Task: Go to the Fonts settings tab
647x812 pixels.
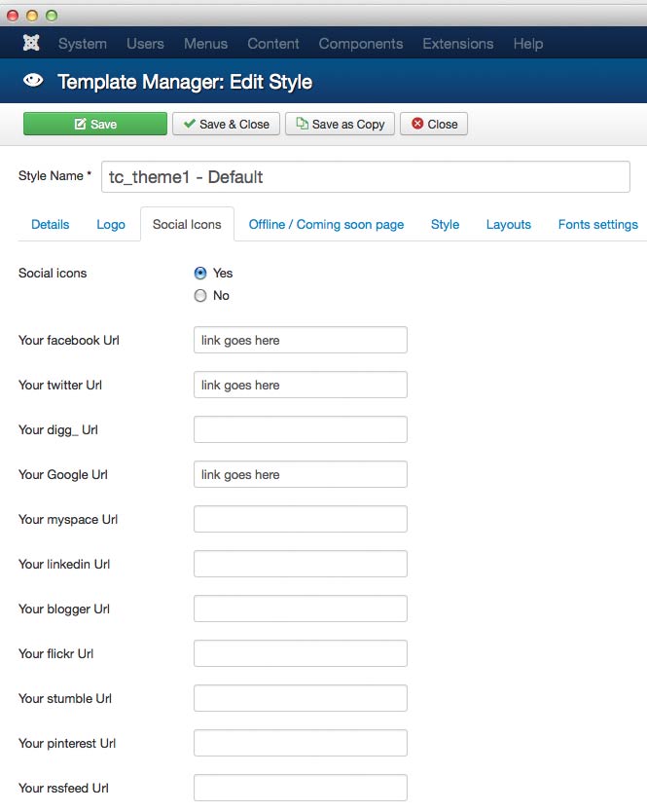Action: click(x=597, y=225)
